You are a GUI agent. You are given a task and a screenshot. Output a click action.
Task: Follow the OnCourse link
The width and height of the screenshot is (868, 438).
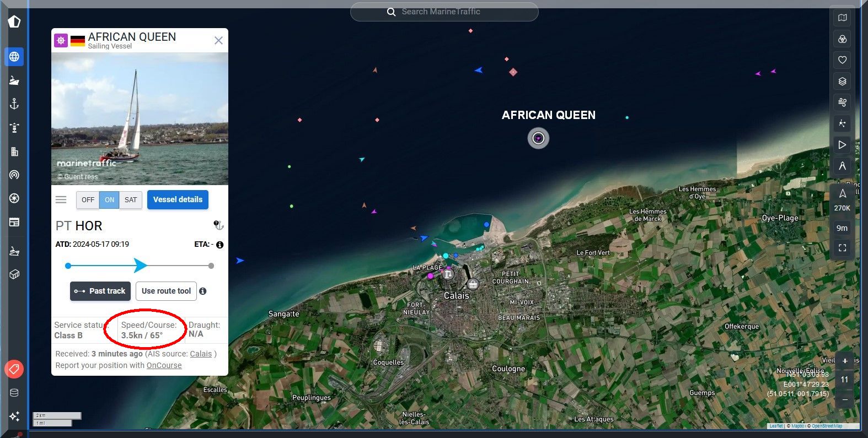164,365
